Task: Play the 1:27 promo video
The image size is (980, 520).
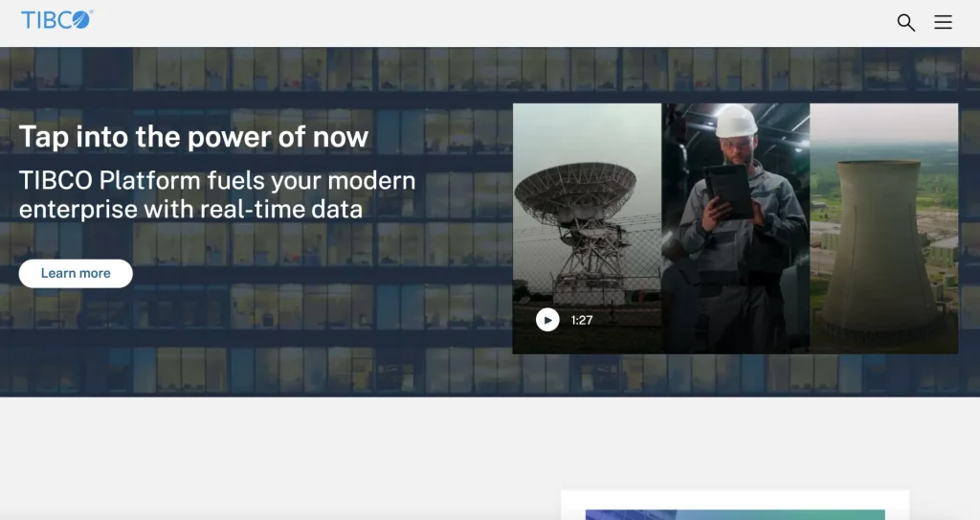Action: pyautogui.click(x=547, y=320)
